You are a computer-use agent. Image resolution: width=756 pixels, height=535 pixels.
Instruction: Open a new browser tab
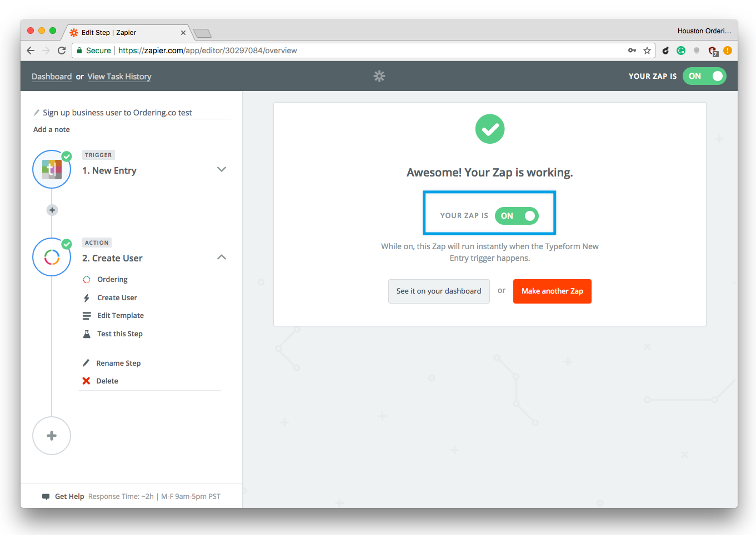pyautogui.click(x=202, y=33)
